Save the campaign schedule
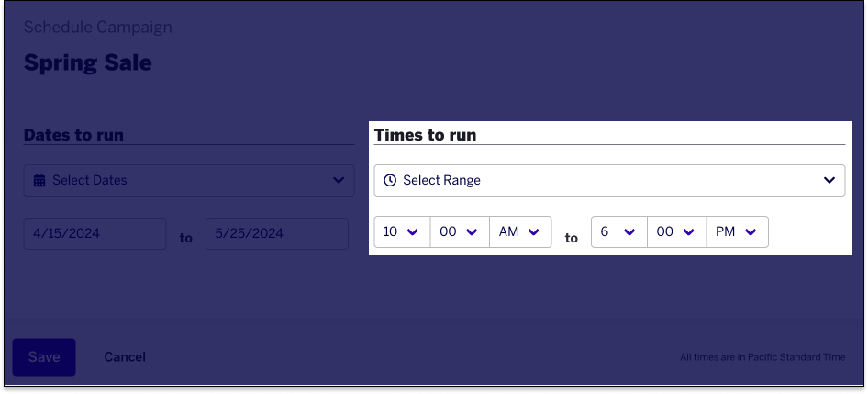Screen dimensions: 868x394 (x=44, y=357)
